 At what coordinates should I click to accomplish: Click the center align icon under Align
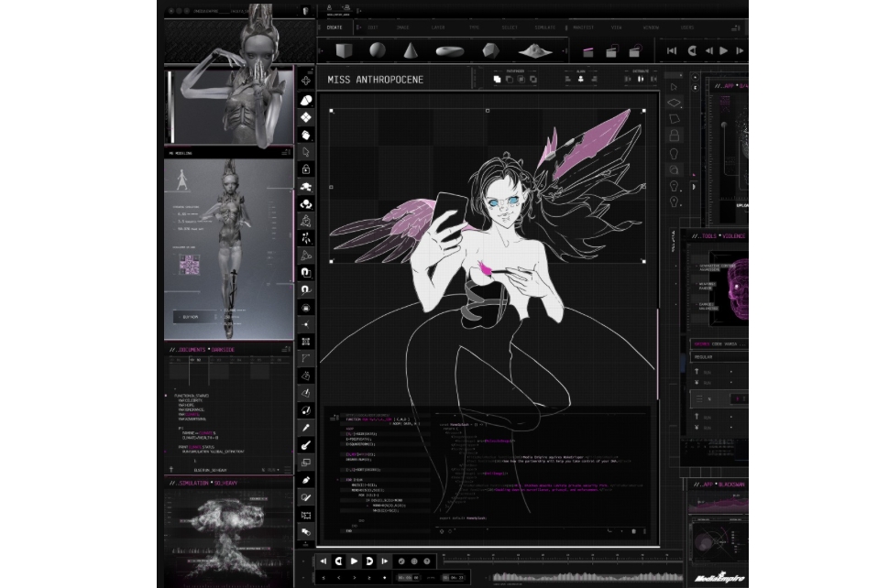[580, 80]
